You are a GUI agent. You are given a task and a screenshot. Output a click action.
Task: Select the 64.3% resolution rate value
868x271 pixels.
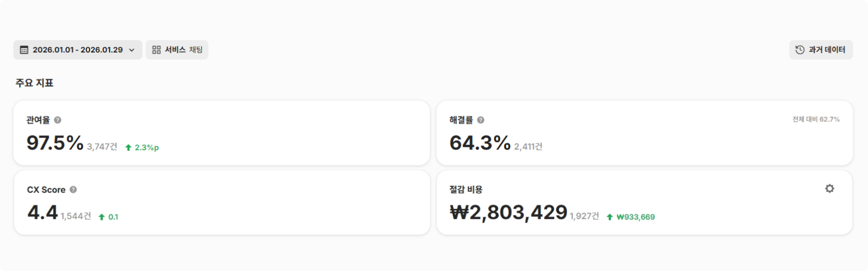[x=480, y=143]
